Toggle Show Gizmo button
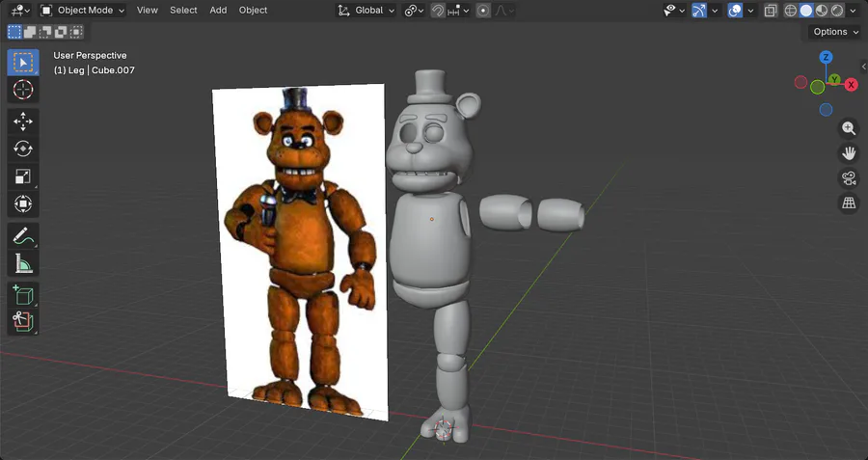The height and width of the screenshot is (460, 868). coord(699,11)
